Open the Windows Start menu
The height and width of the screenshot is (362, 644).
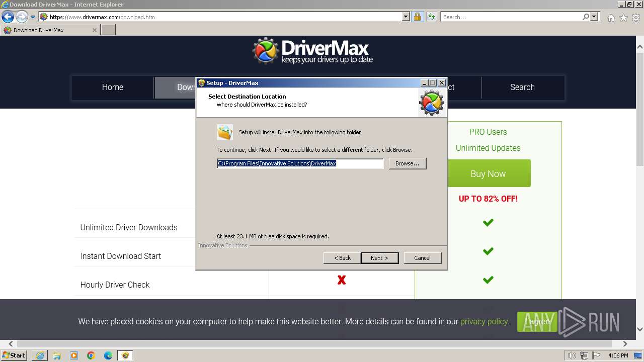tap(14, 355)
